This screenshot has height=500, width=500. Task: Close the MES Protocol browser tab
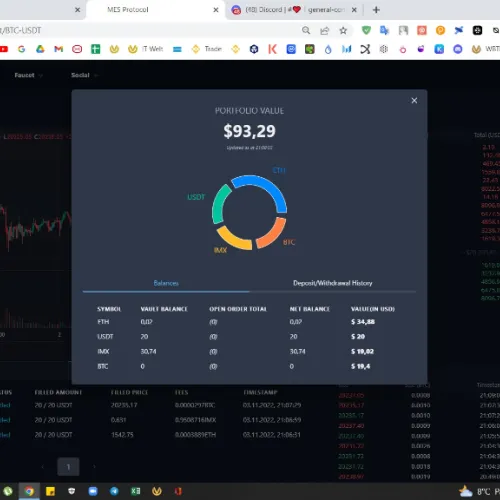[x=216, y=10]
